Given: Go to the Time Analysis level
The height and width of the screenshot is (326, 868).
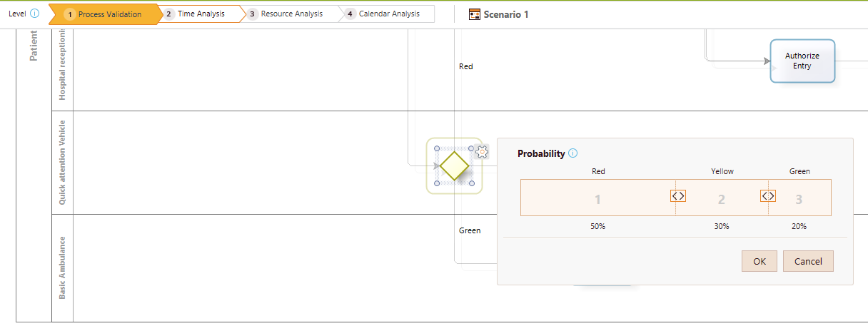Looking at the screenshot, I should (198, 14).
